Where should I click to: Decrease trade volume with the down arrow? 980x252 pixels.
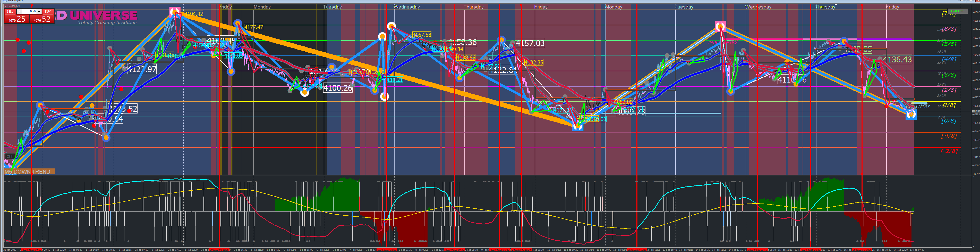click(19, 11)
